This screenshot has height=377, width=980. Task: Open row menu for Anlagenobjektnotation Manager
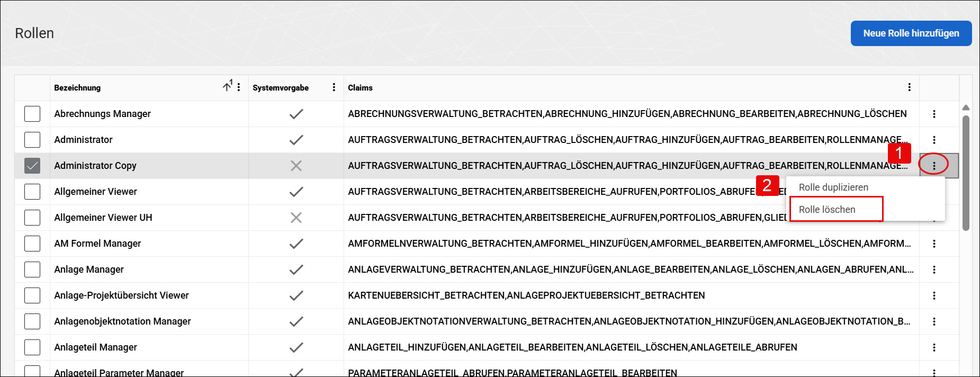pyautogui.click(x=934, y=321)
